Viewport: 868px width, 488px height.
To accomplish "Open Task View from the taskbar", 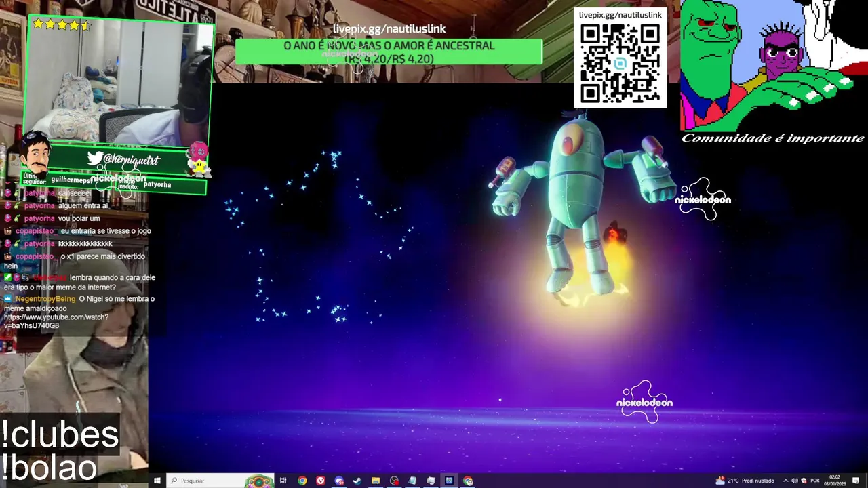I will [283, 481].
